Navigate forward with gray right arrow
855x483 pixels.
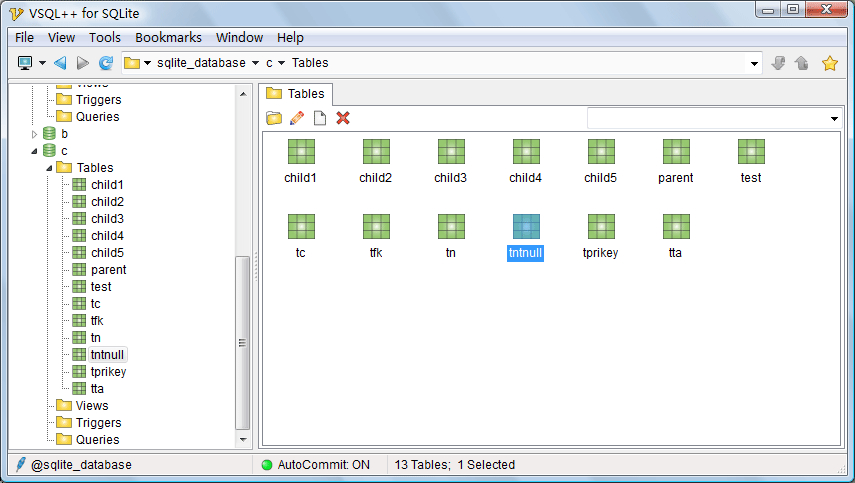pos(83,63)
